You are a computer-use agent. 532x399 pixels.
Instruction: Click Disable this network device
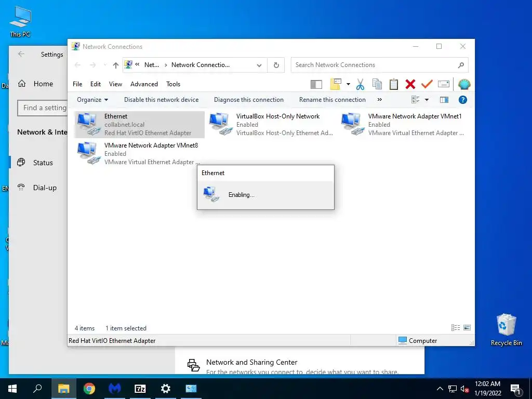pyautogui.click(x=161, y=100)
